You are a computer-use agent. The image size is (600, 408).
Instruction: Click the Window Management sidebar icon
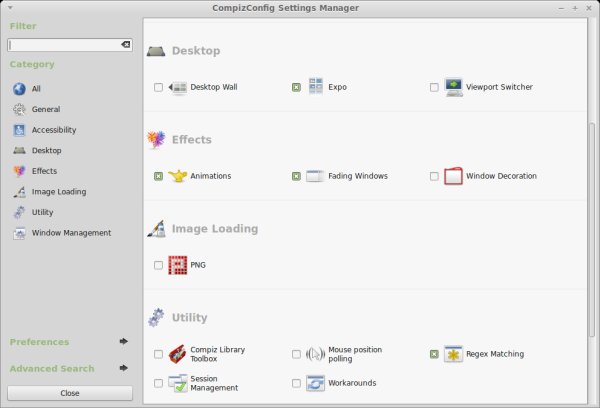coord(19,233)
